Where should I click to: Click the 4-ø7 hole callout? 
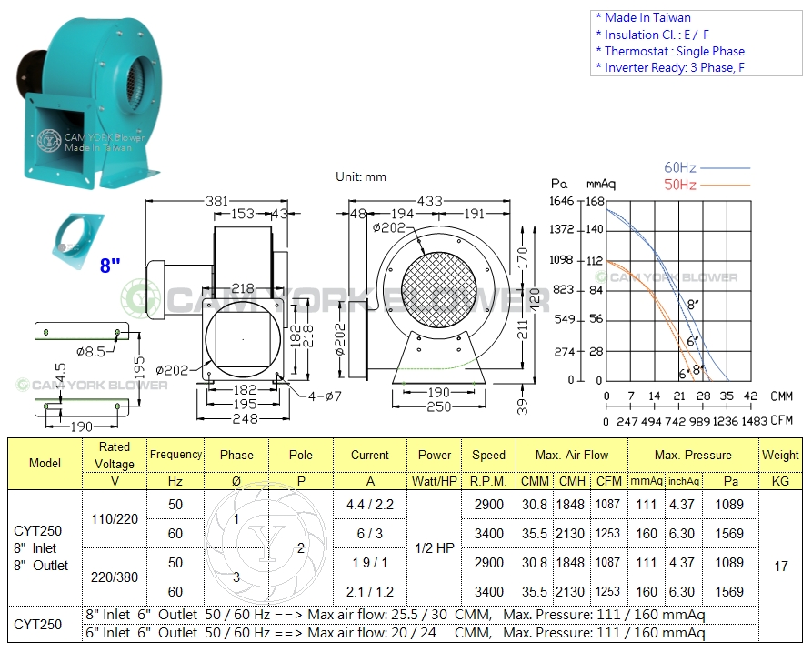[x=325, y=396]
